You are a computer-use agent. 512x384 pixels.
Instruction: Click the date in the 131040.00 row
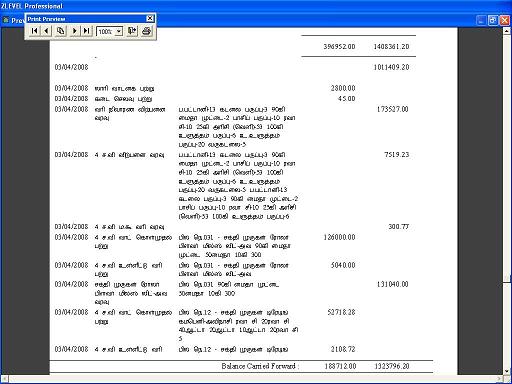[71, 284]
